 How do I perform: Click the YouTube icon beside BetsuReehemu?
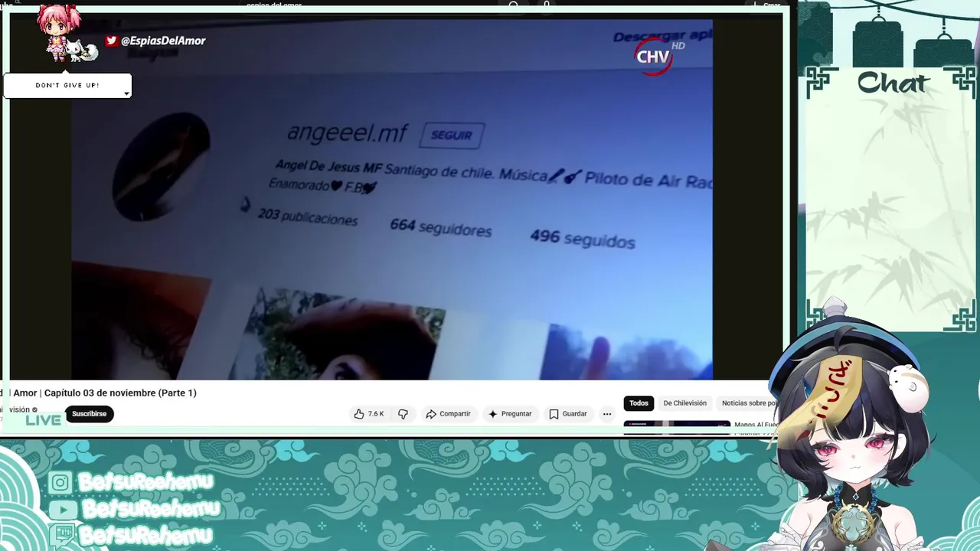coord(62,509)
